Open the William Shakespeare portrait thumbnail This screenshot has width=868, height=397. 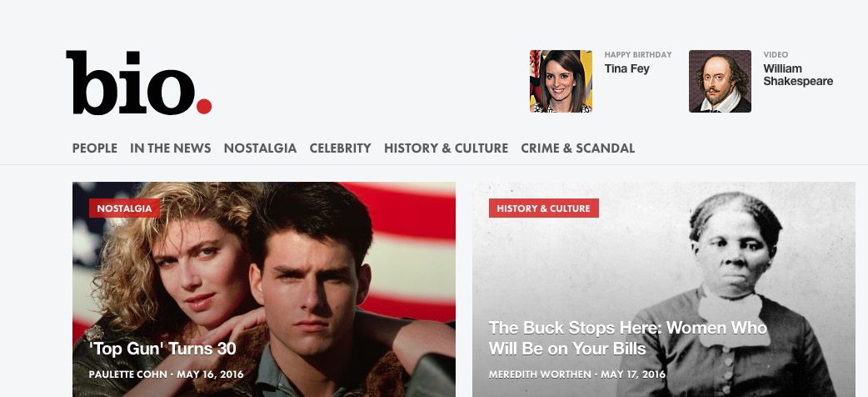coord(720,81)
